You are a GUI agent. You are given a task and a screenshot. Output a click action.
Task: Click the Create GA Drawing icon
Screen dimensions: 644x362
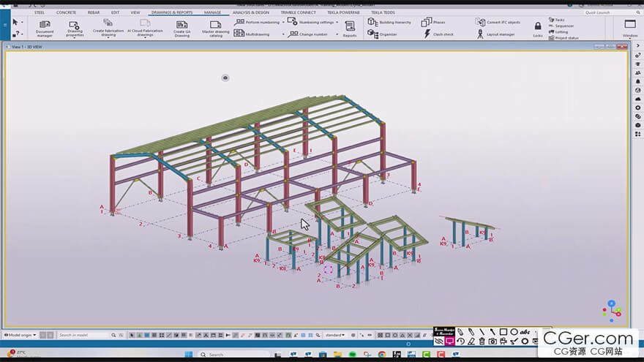coord(181,26)
